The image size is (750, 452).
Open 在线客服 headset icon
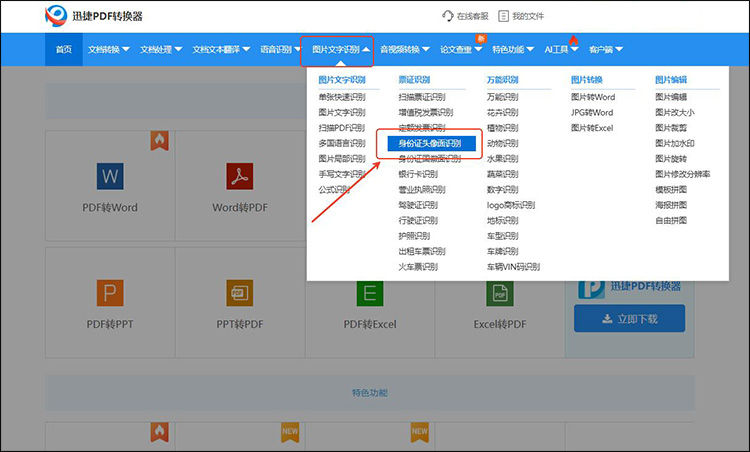[x=448, y=16]
